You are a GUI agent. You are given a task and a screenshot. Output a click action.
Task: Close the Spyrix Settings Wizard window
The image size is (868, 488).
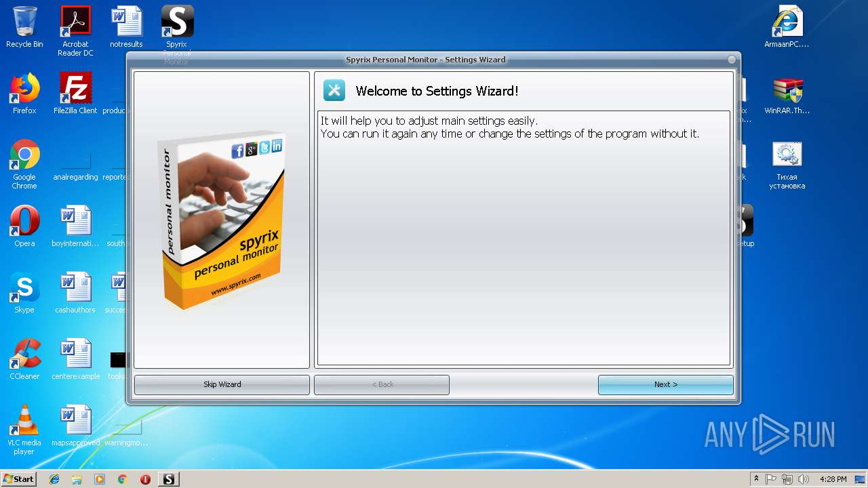732,60
